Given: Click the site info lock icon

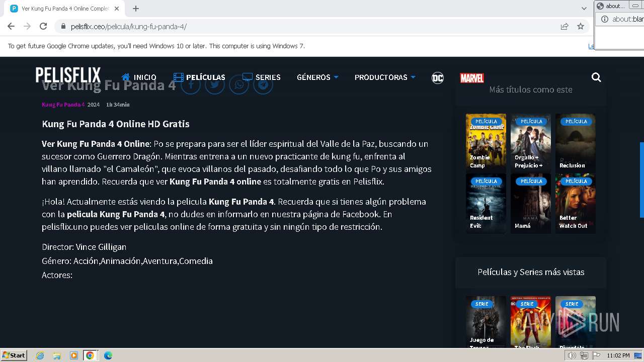Looking at the screenshot, I should [x=63, y=27].
